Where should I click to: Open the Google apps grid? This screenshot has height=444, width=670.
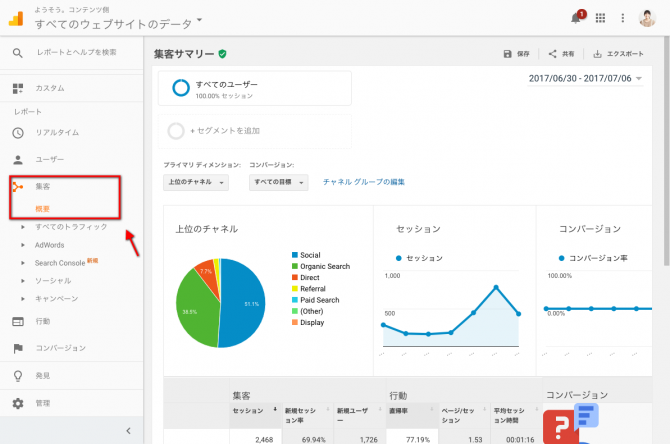600,18
